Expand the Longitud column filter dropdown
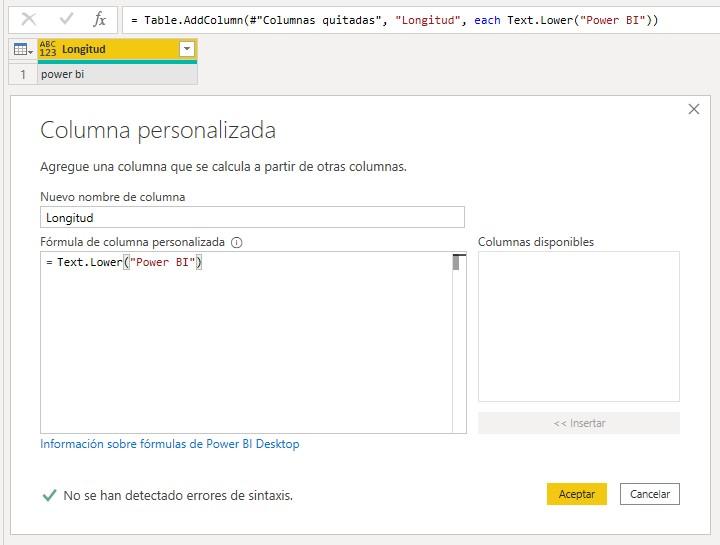 186,49
